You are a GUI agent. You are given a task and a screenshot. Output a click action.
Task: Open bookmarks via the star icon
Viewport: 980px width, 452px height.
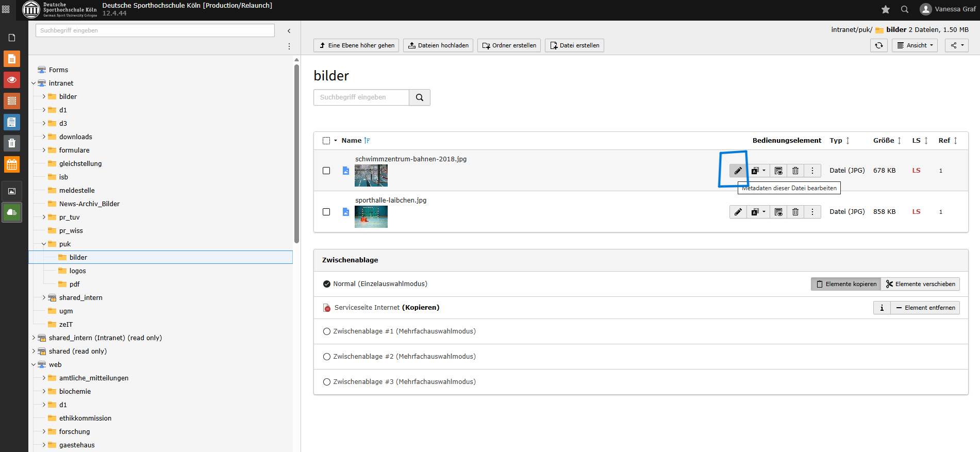[886, 9]
